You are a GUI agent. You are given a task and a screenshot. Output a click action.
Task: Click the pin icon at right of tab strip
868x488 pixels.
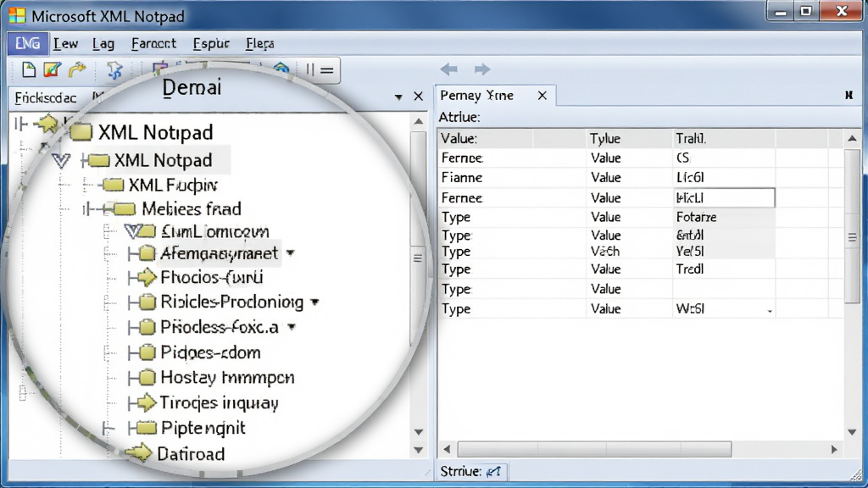point(849,95)
